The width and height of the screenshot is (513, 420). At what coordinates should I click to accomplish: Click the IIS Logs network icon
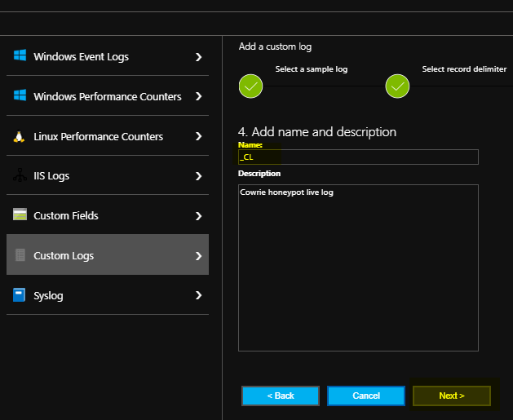pos(20,176)
